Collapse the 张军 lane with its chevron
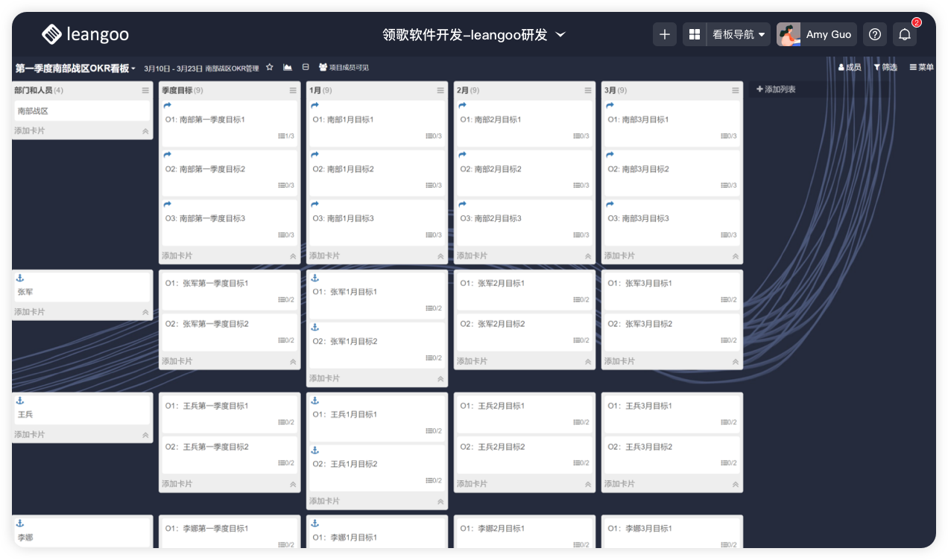 145,313
